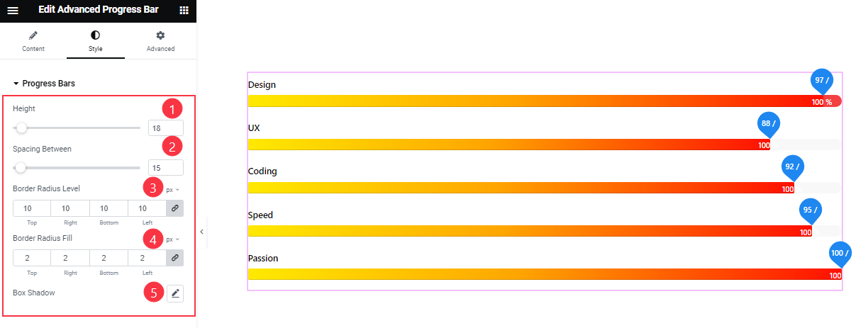Screen dimensions: 868x328
Task: Open the hamburger menu icon
Action: point(13,11)
